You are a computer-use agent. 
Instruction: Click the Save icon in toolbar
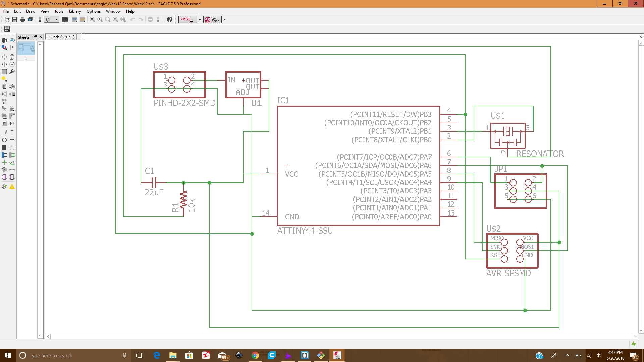[15, 20]
